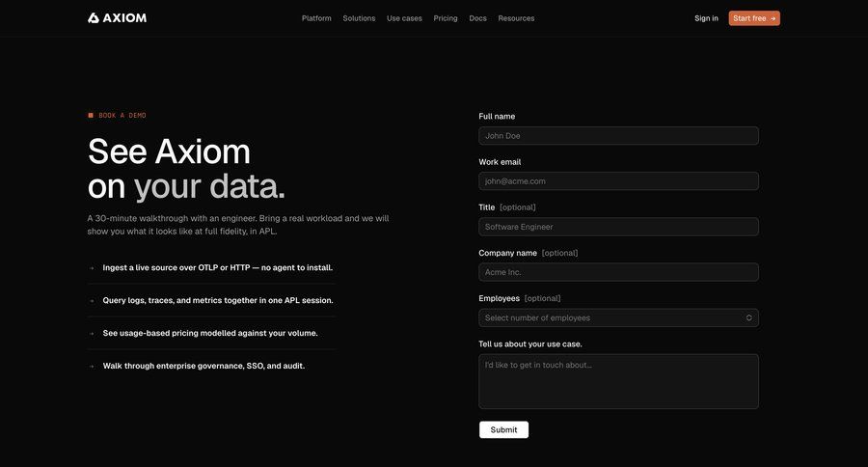This screenshot has height=467, width=868.
Task: Open the Docs link
Action: click(x=477, y=18)
